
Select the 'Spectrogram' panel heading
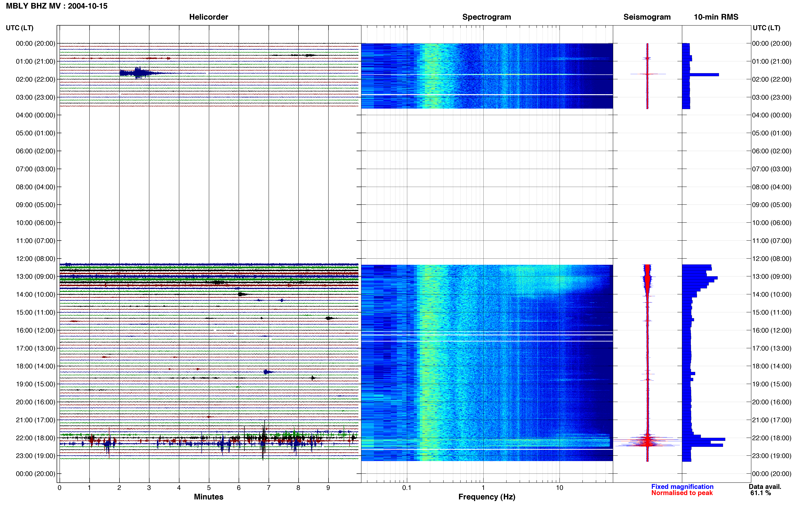tap(487, 17)
